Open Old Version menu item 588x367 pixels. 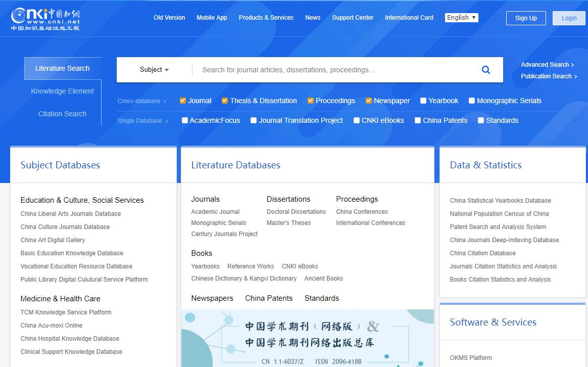click(x=169, y=18)
